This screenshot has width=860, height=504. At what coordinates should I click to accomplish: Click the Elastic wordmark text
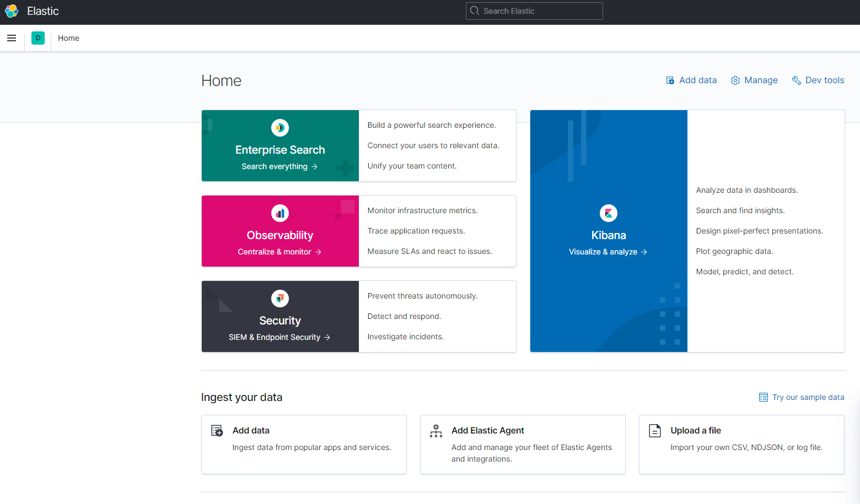(x=43, y=11)
